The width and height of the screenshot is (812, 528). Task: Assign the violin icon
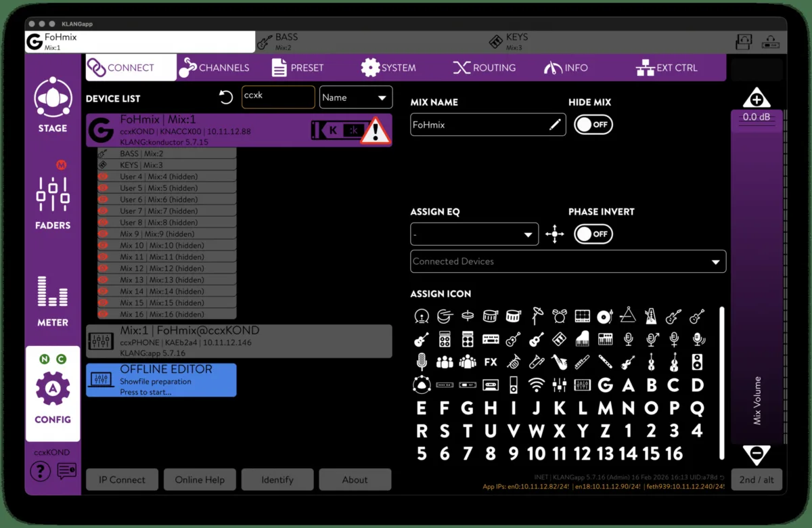pos(628,362)
